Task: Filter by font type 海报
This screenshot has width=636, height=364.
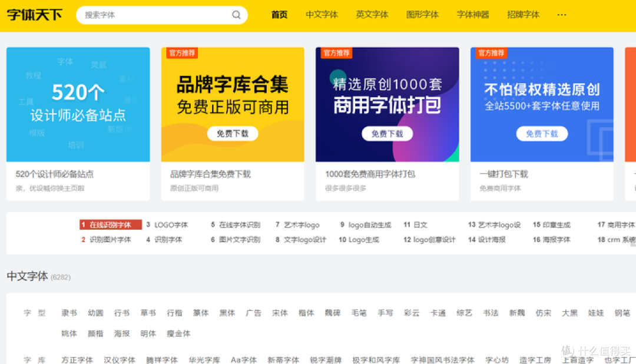Action: click(x=122, y=333)
